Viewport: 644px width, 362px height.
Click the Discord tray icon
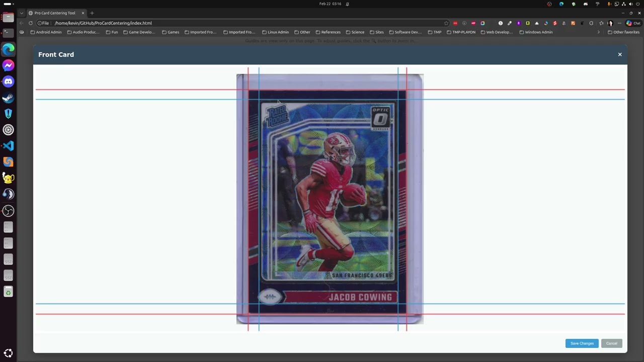[586, 4]
